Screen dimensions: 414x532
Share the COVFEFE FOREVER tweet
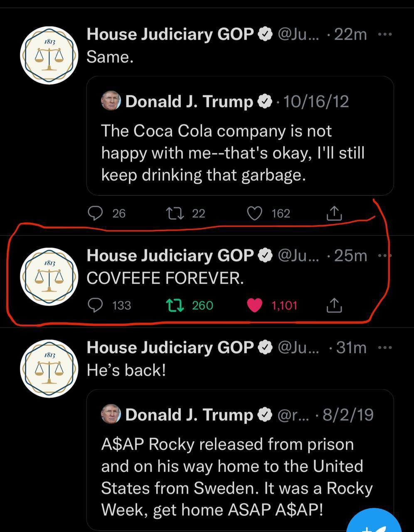tap(334, 305)
